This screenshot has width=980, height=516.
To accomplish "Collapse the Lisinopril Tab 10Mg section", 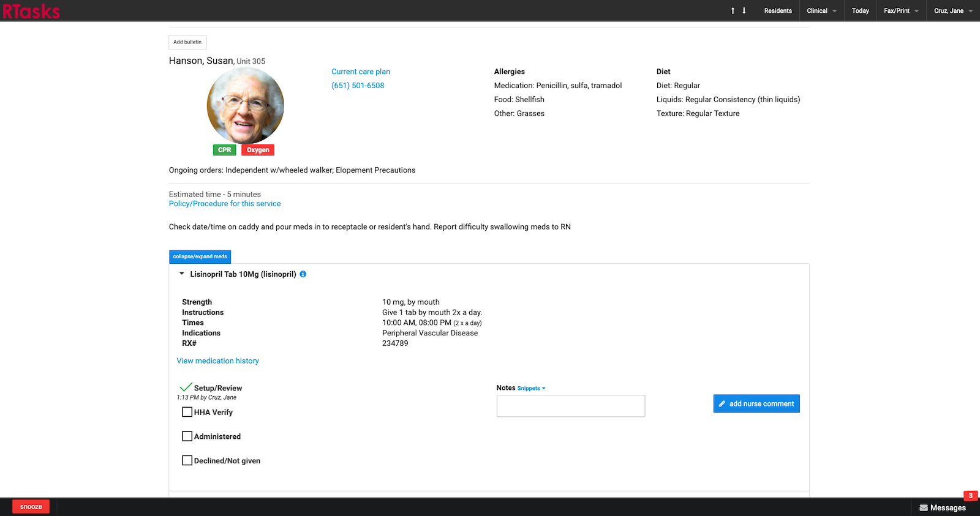I will (182, 274).
